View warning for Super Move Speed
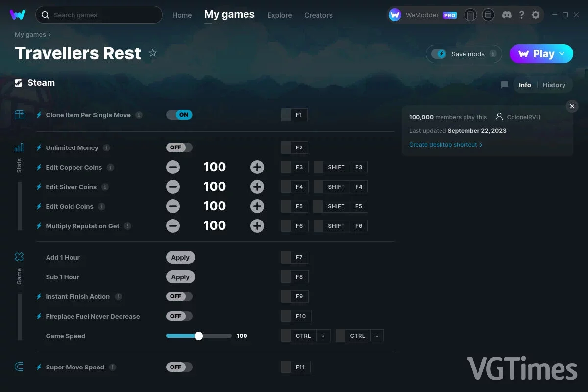The width and height of the screenshot is (588, 392). (x=112, y=367)
